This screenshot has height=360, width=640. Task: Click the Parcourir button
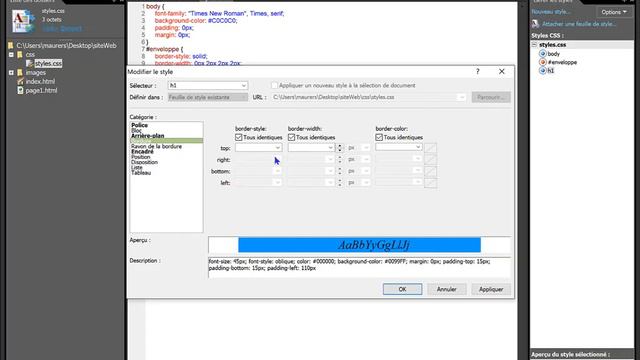(491, 97)
